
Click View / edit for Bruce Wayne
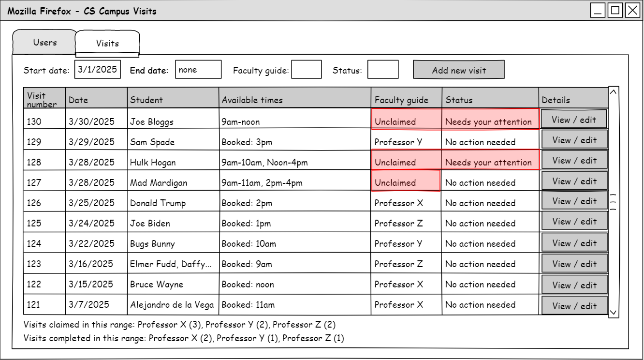pyautogui.click(x=574, y=285)
